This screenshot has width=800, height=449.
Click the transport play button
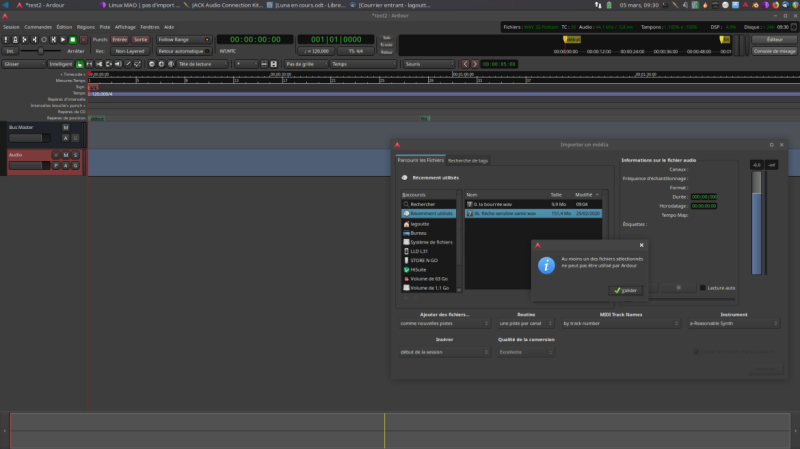point(61,39)
